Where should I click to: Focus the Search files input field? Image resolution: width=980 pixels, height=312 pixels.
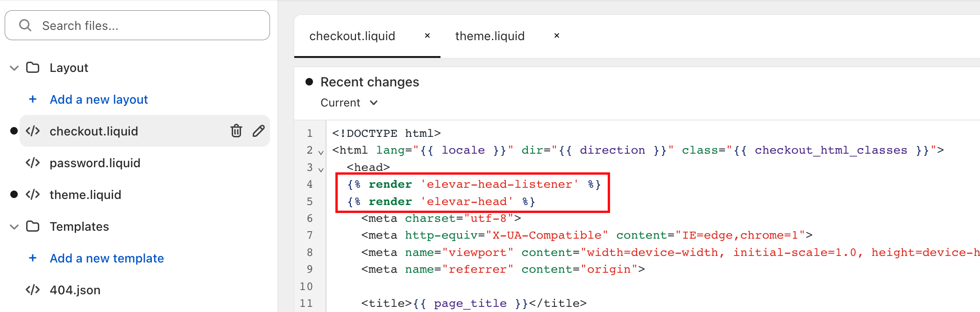tap(137, 25)
